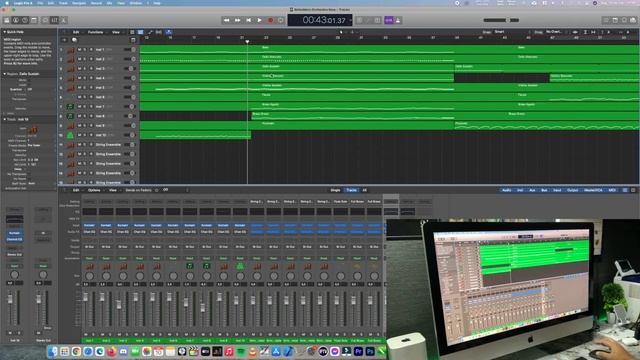Switch the mixer to All view

point(364,190)
